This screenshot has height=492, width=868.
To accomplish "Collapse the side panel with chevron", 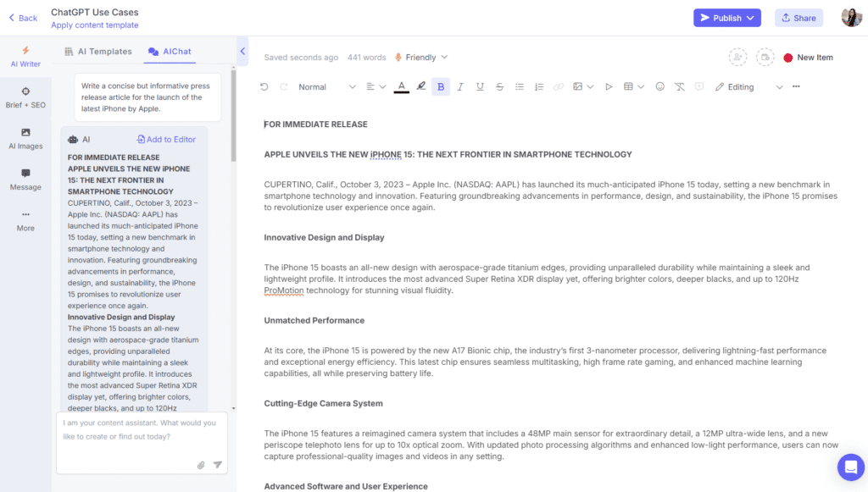I will click(x=242, y=52).
